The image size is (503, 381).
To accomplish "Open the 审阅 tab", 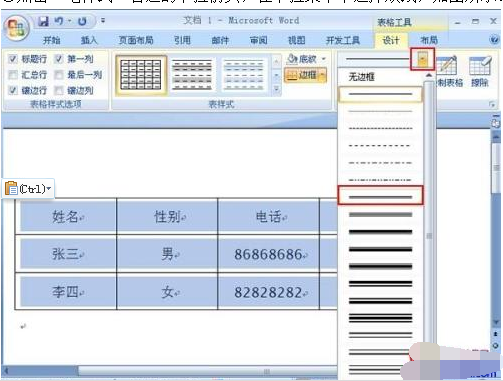I will (x=258, y=40).
